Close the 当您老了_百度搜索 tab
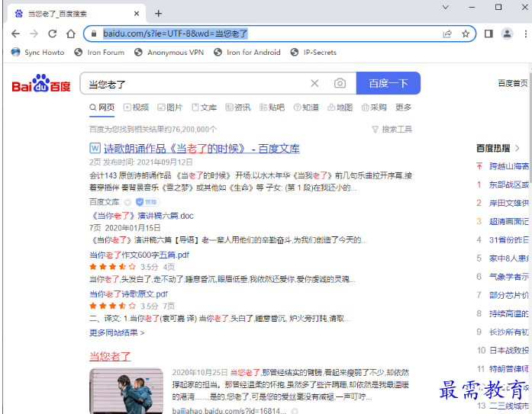This screenshot has width=532, height=414. tap(137, 14)
